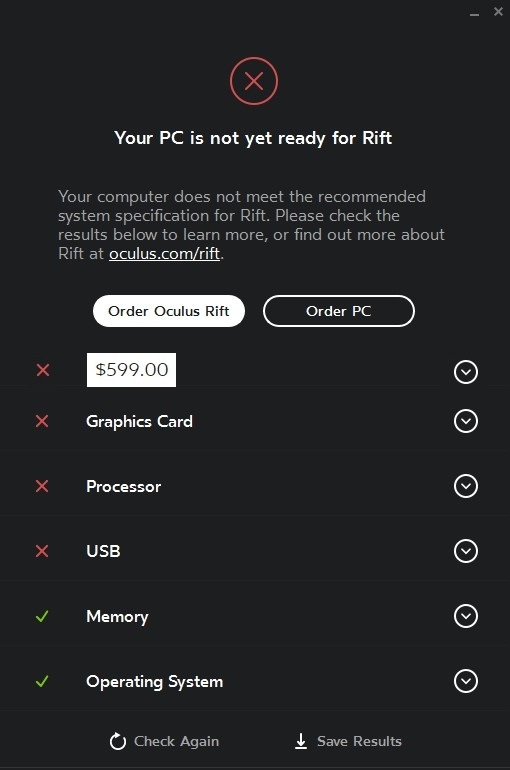Viewport: 510px width, 770px height.
Task: Click the red X beside the $599.00 label
Action: pyautogui.click(x=43, y=370)
